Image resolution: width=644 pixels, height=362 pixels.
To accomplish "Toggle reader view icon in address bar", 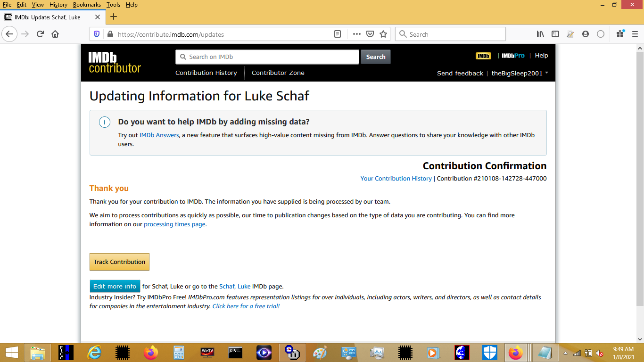I will point(338,34).
